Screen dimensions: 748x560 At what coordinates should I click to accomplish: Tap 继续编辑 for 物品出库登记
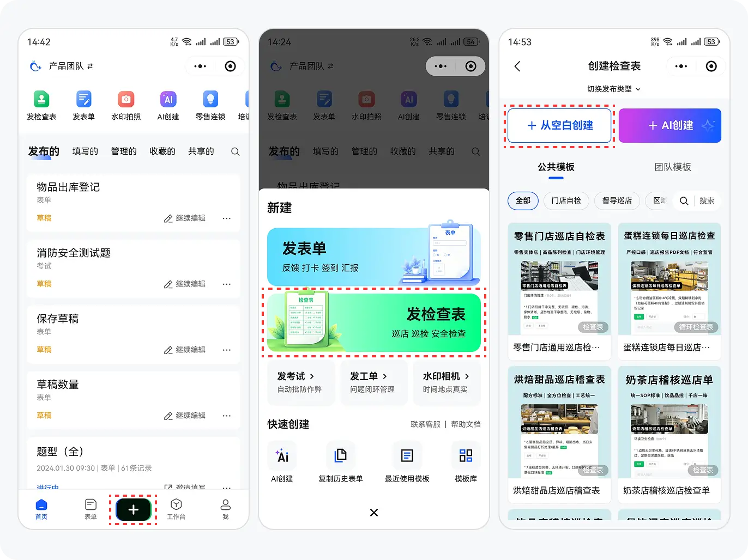[x=185, y=218]
